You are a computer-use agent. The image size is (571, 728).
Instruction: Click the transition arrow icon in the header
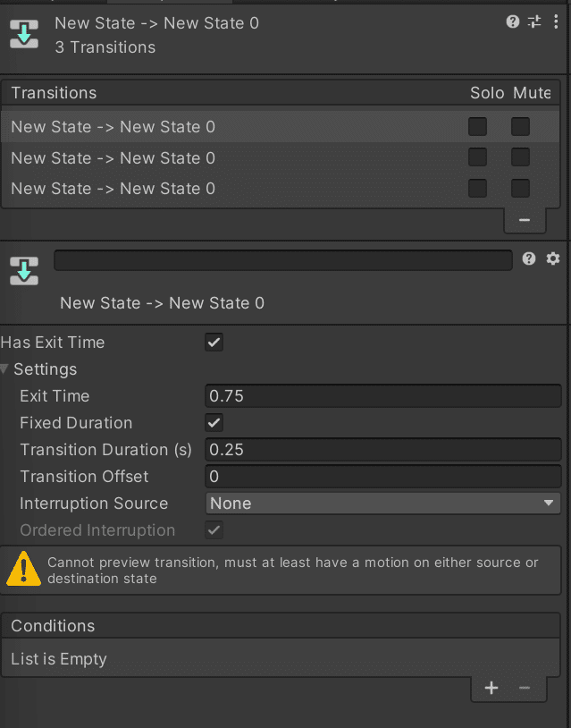tap(23, 32)
